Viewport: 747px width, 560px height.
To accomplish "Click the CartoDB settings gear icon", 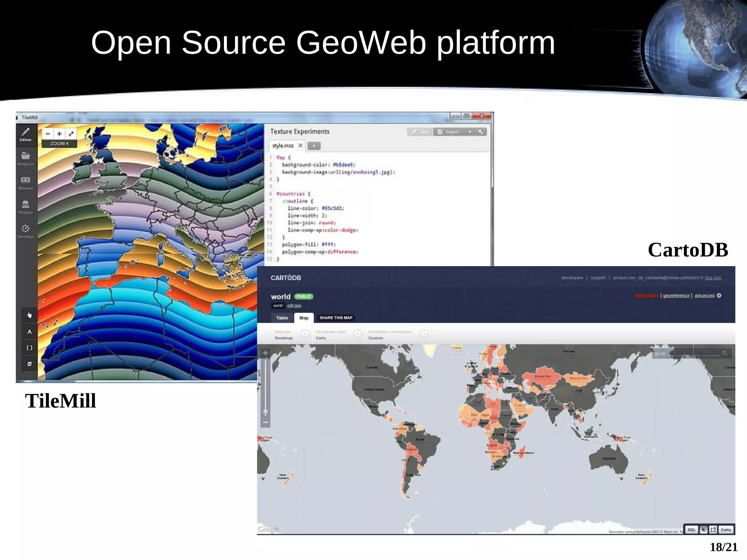I will (719, 296).
